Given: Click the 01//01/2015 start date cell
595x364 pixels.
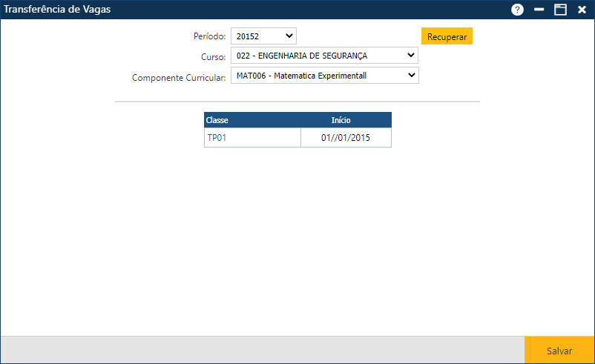Looking at the screenshot, I should (346, 138).
